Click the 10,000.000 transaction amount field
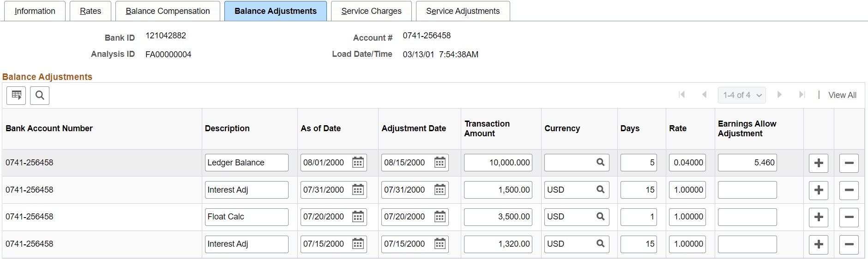Viewport: 868px width, 261px height. pyautogui.click(x=498, y=163)
